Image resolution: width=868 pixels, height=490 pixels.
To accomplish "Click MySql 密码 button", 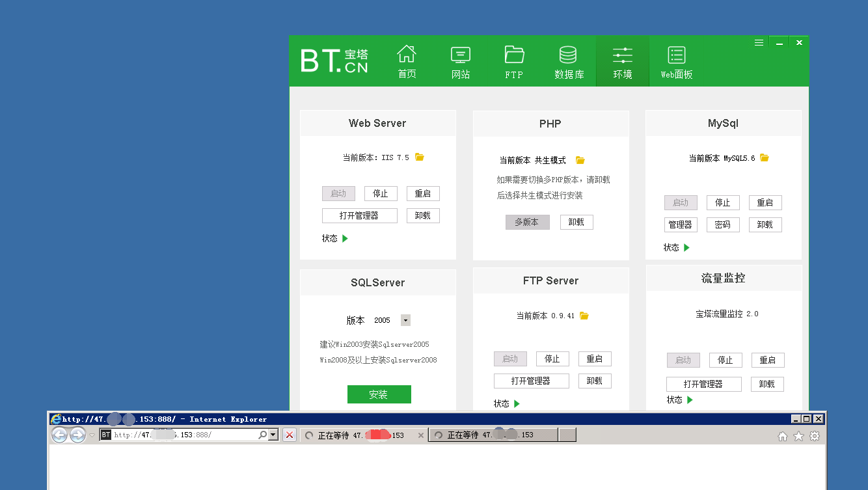I will [x=723, y=225].
